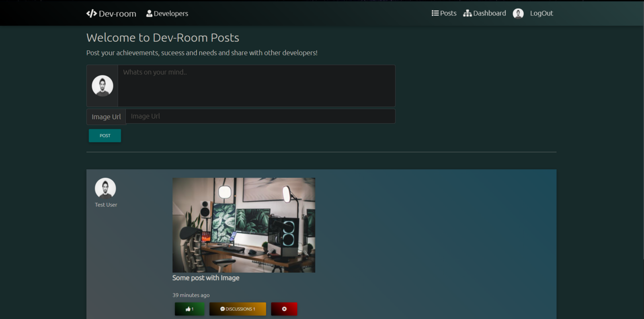
Task: Open the Developers page in navbar
Action: pos(167,14)
